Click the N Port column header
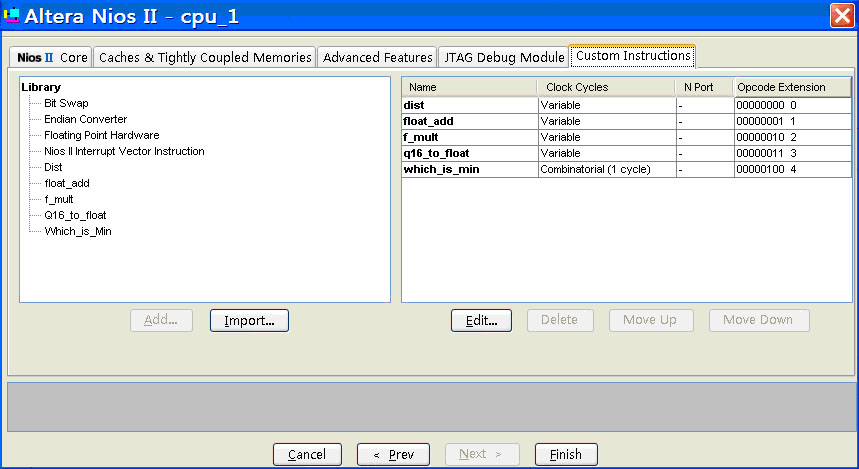Viewport: 859px width, 469px height. pos(705,87)
